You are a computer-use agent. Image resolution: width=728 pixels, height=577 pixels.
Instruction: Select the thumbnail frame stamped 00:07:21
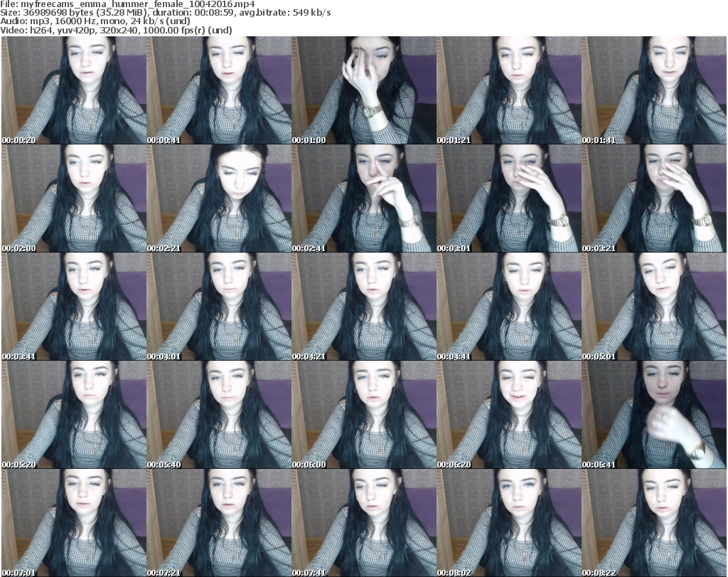219,523
